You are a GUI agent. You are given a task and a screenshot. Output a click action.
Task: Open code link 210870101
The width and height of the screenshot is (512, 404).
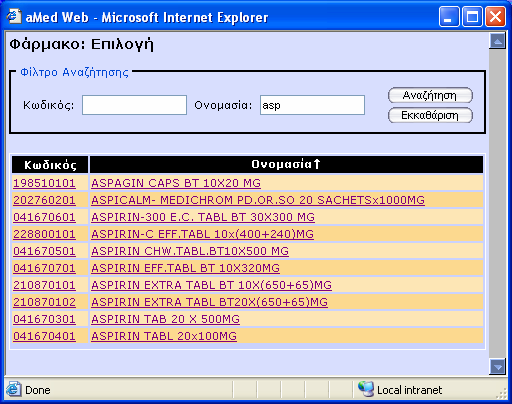44,285
